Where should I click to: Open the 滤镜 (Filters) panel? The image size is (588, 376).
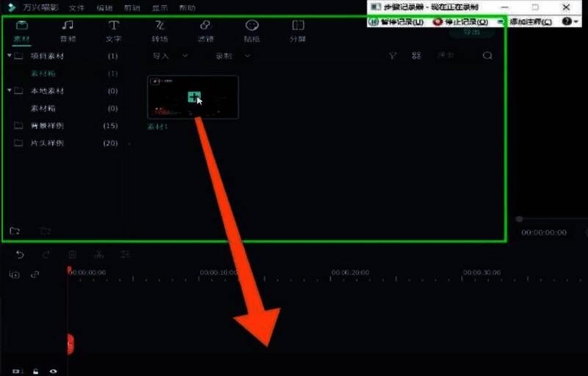coord(206,30)
